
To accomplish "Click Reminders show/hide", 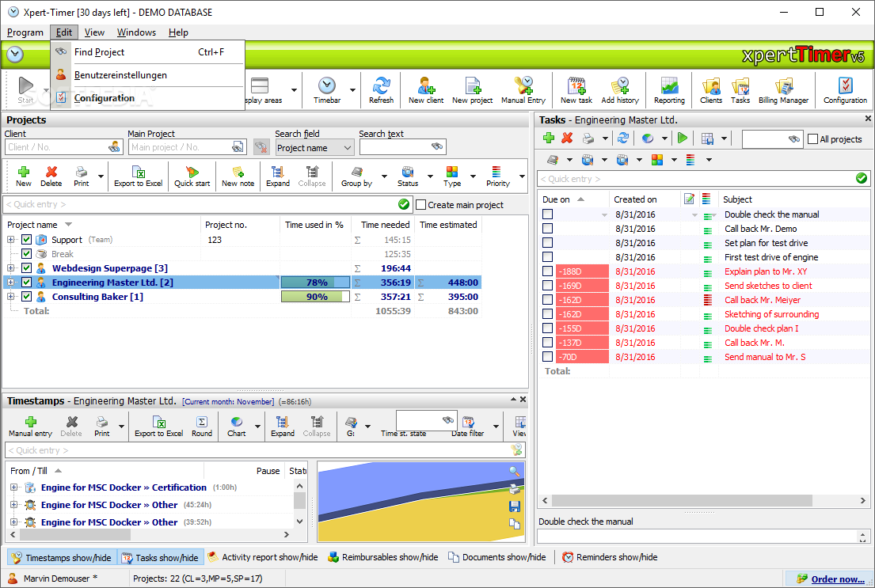I will (x=610, y=557).
